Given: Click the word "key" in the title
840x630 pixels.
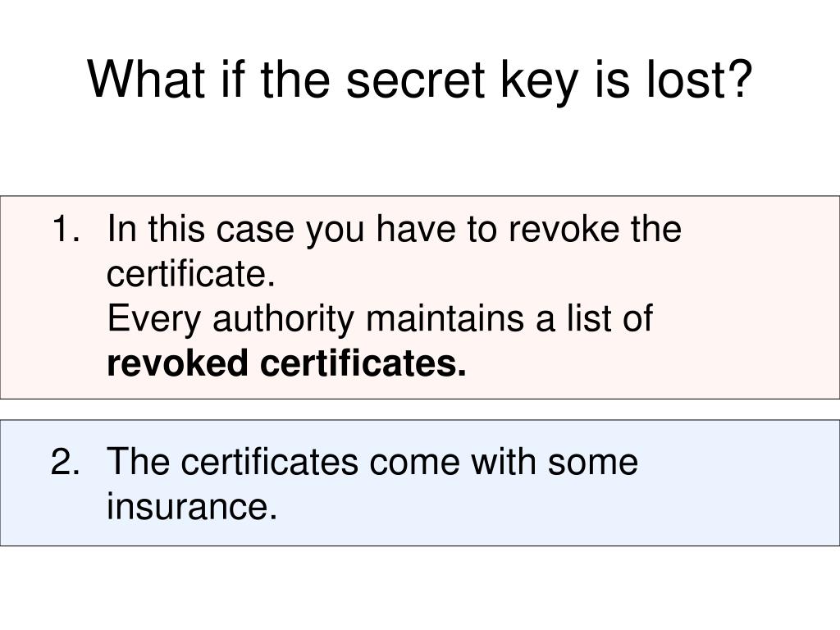Looking at the screenshot, I should 540,83.
